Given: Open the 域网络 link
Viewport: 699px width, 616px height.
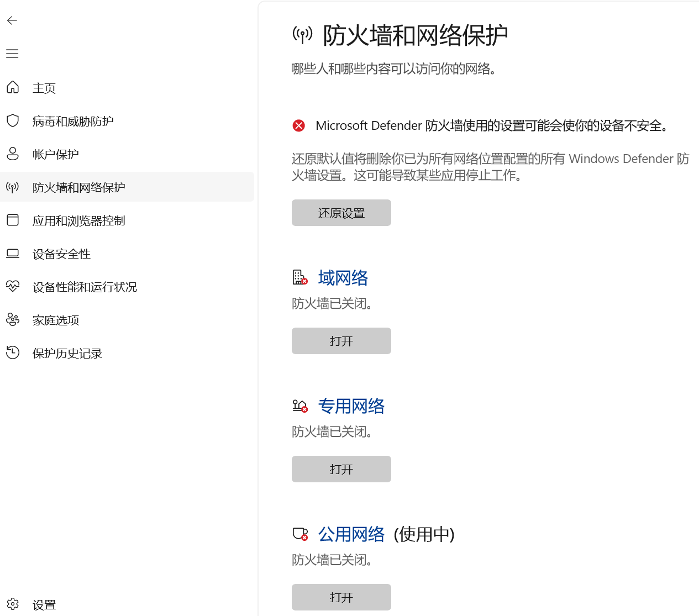Looking at the screenshot, I should point(343,277).
